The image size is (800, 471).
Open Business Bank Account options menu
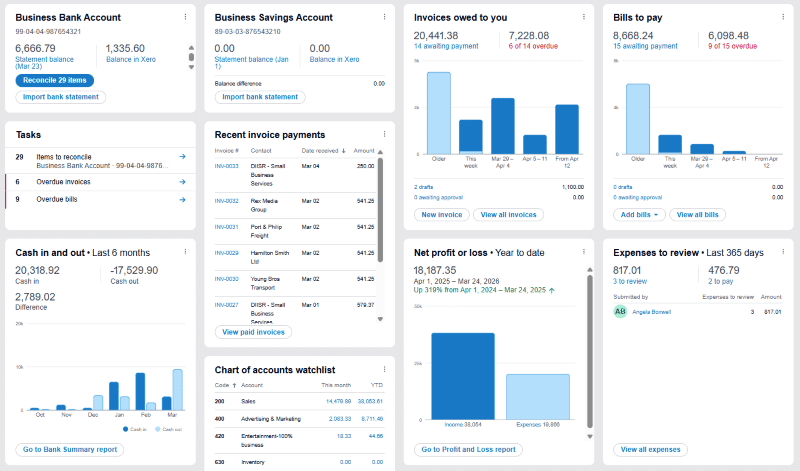(185, 17)
